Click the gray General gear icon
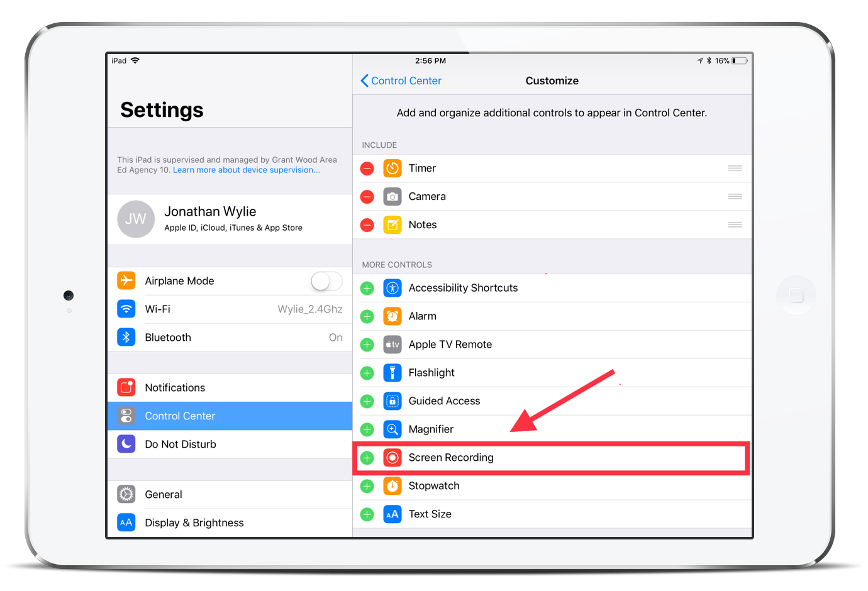The height and width of the screenshot is (591, 868). pos(126,494)
